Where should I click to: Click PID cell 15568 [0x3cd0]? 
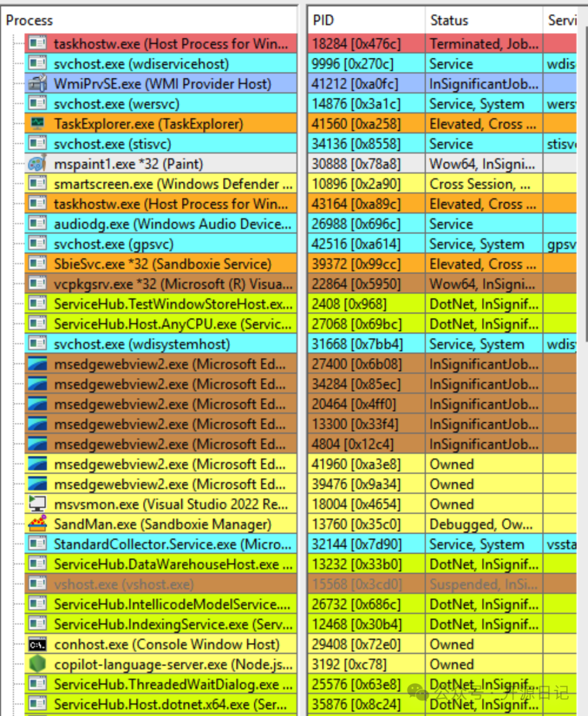coord(366,584)
